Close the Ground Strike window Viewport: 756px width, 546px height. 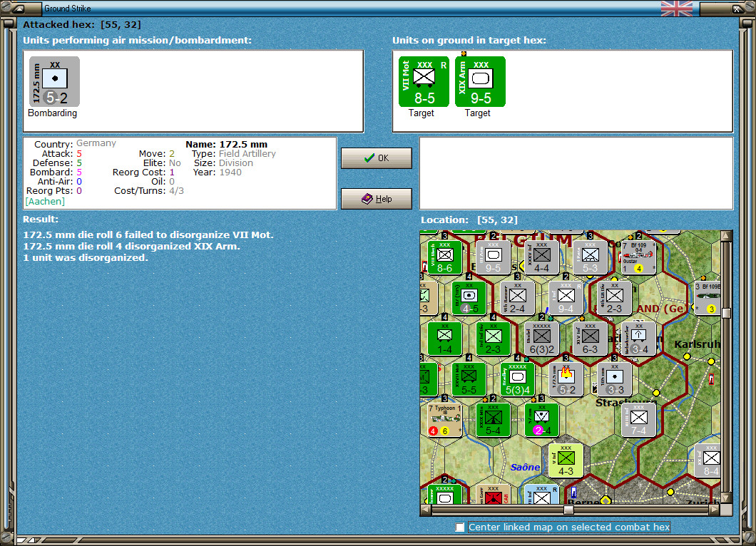[x=737, y=8]
